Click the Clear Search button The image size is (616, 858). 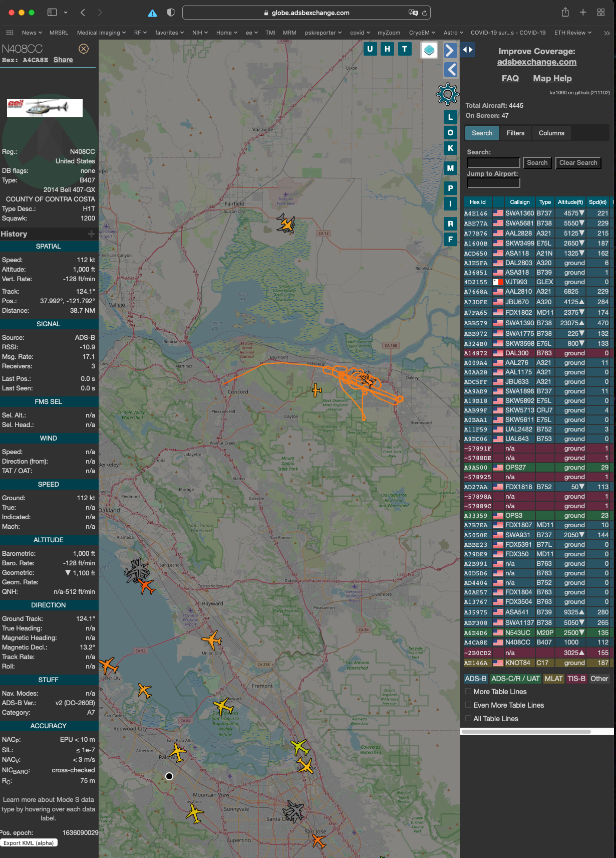click(578, 163)
